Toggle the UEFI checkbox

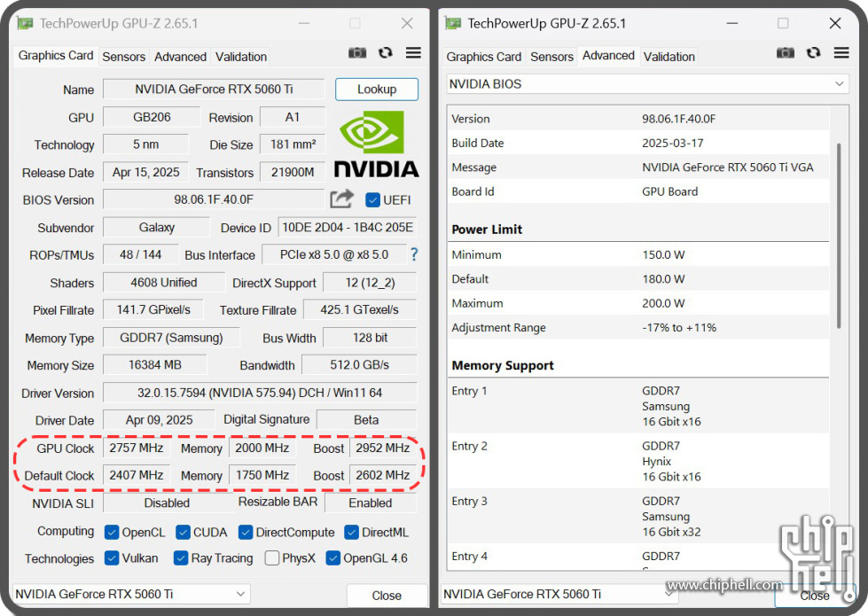(x=372, y=199)
